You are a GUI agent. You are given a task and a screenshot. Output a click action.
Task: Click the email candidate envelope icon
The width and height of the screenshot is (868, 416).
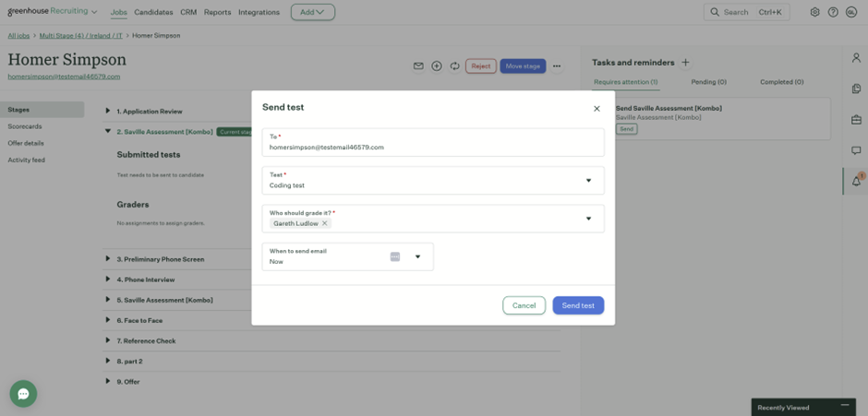click(x=418, y=66)
